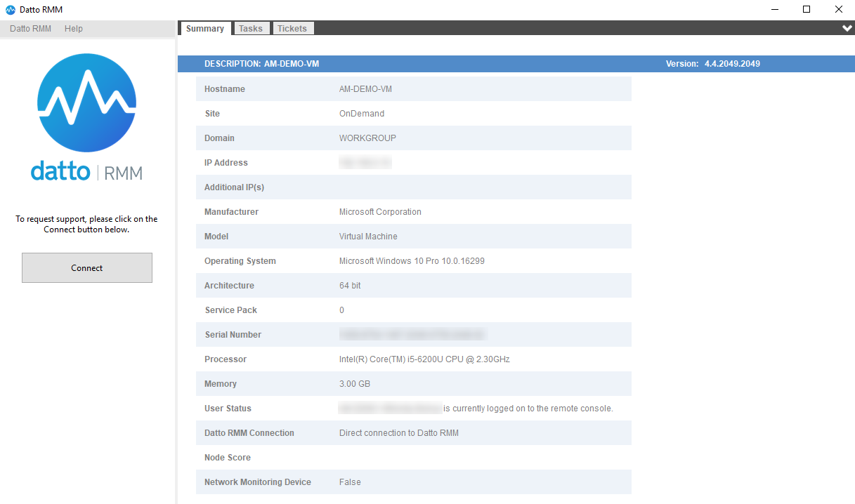Select the WORKGROUP domain value
The image size is (855, 504).
tap(367, 138)
